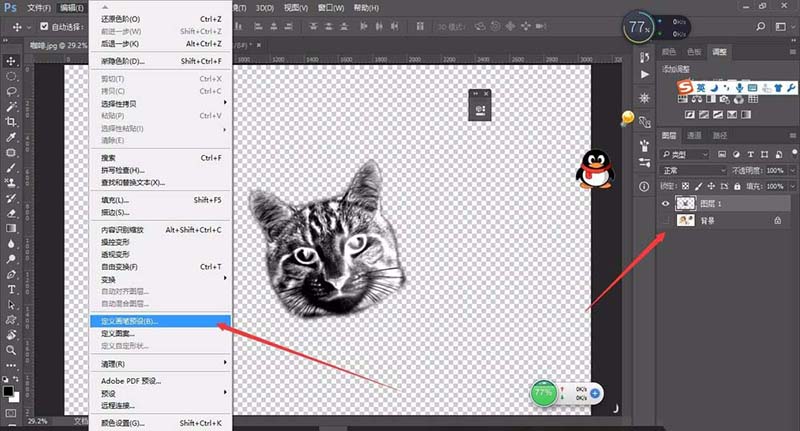Image resolution: width=800 pixels, height=431 pixels.
Task: Toggle the 自动选择 checkbox
Action: coord(44,27)
